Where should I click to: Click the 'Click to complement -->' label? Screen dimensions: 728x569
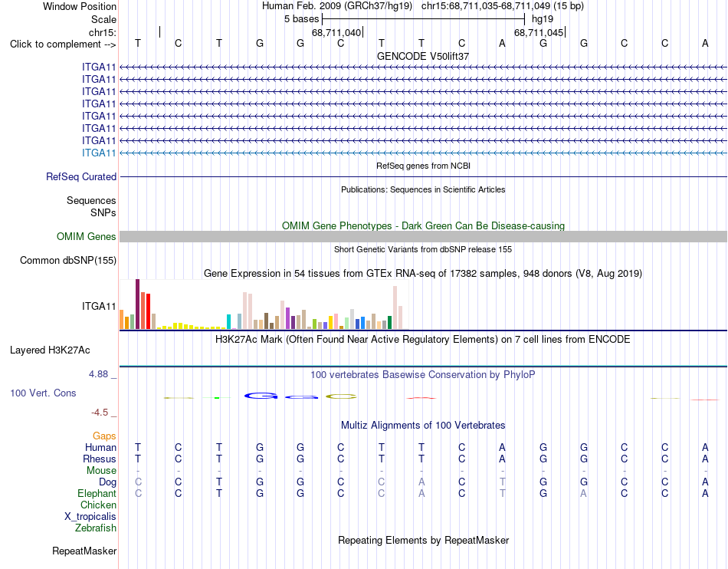point(63,44)
